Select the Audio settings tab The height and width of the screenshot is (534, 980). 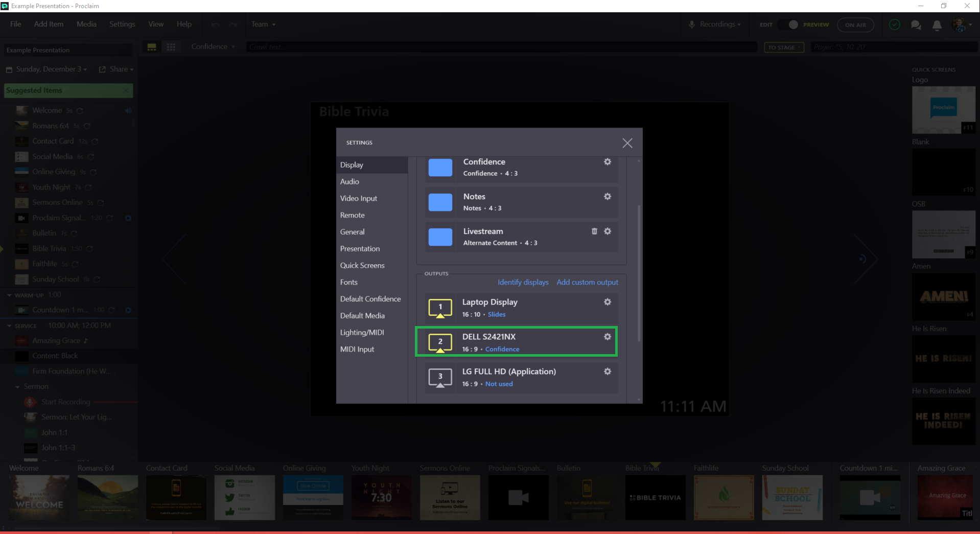(372, 181)
